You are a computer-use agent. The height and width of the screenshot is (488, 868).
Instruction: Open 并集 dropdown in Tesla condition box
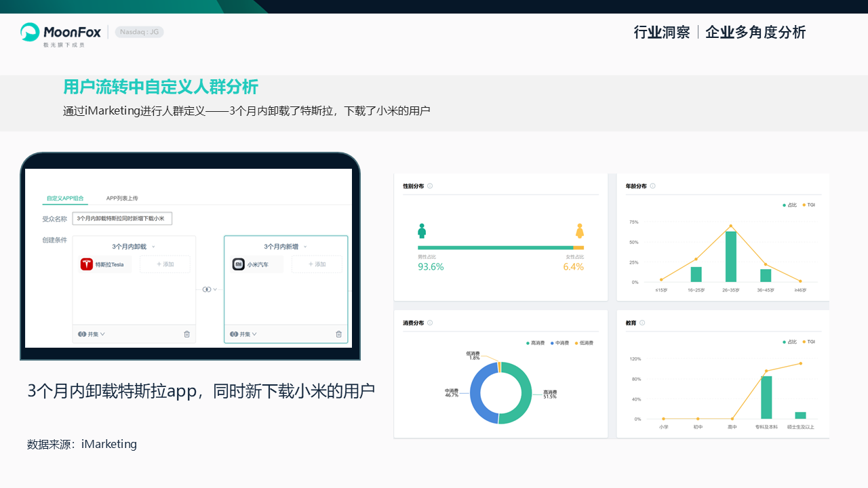pyautogui.click(x=92, y=334)
